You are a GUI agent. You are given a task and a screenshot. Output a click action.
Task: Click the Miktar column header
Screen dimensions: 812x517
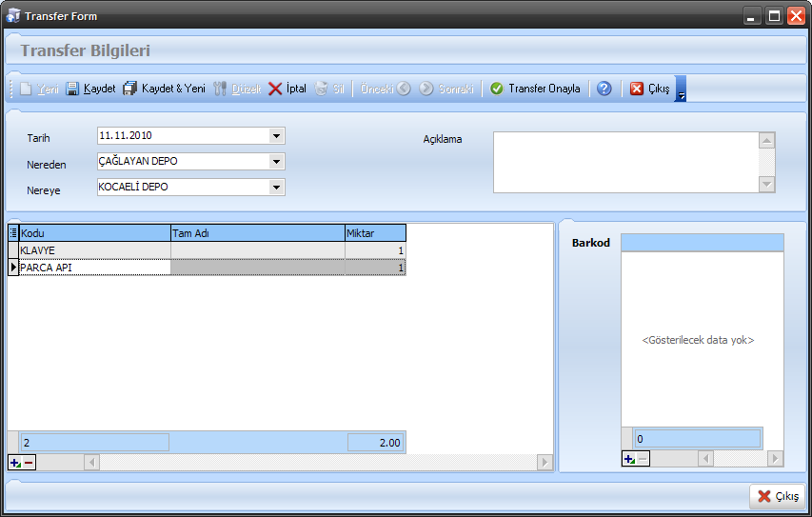[x=375, y=232]
